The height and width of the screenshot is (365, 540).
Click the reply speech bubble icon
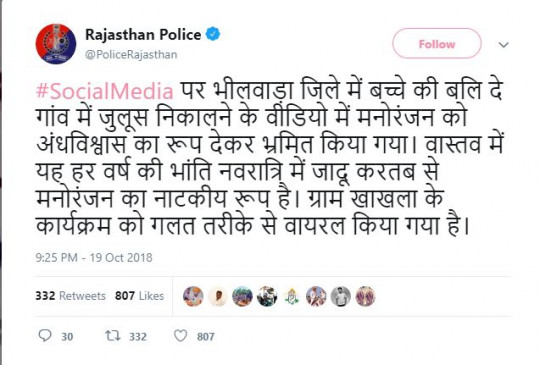(x=45, y=335)
